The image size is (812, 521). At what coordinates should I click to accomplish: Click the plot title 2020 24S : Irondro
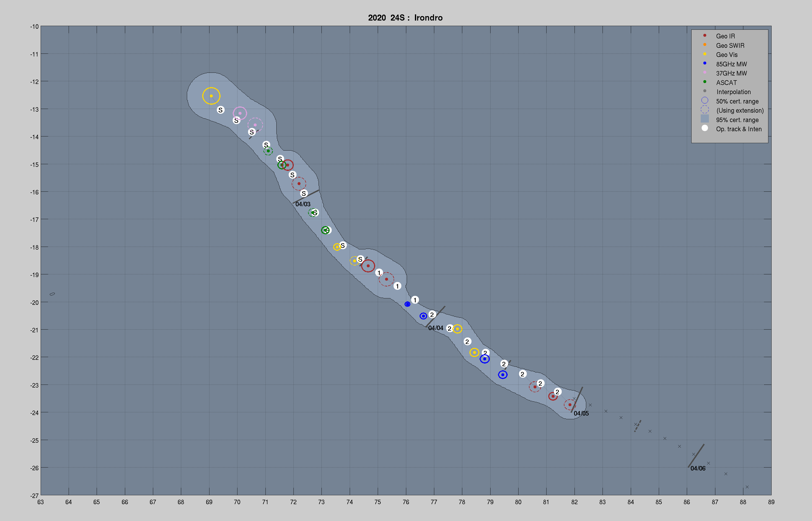[405, 18]
